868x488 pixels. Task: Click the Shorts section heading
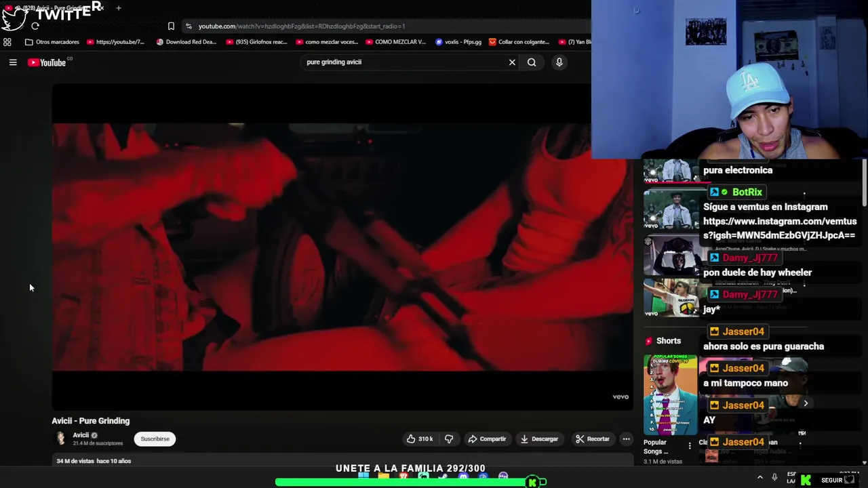click(668, 341)
